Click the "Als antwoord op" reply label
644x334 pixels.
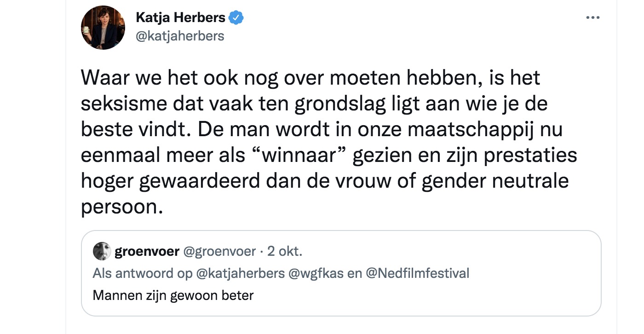pos(143,273)
